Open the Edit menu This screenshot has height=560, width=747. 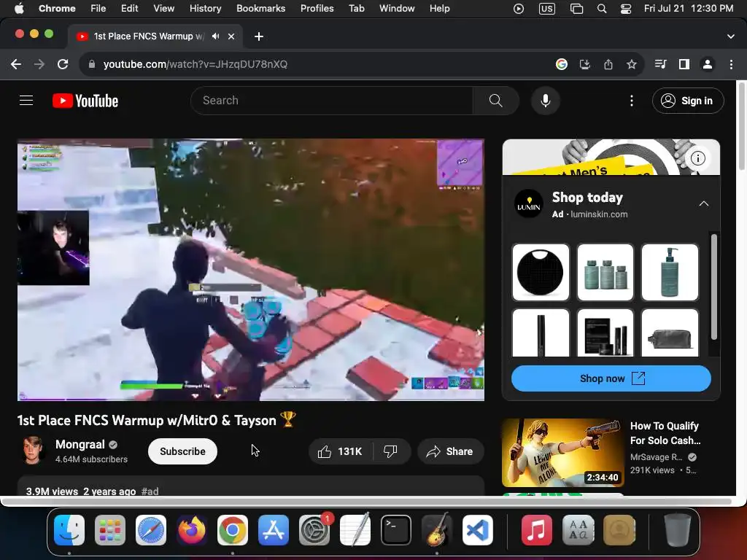click(x=129, y=9)
